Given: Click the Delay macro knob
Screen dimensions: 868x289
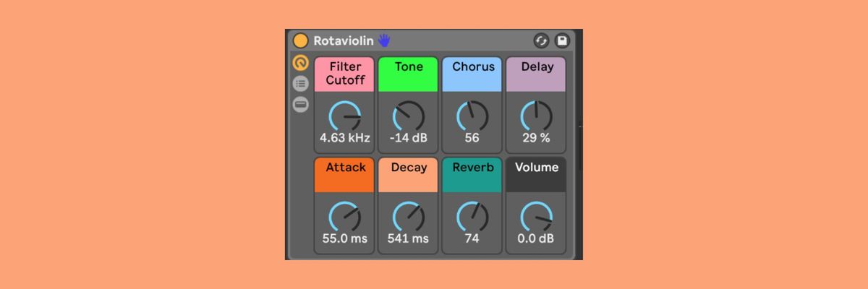Looking at the screenshot, I should click(536, 116).
